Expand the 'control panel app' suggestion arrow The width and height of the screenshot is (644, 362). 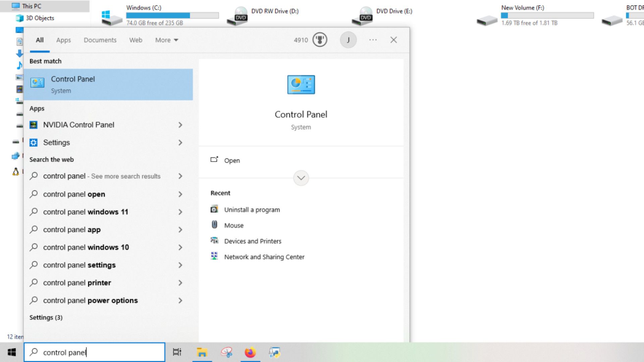[180, 230]
